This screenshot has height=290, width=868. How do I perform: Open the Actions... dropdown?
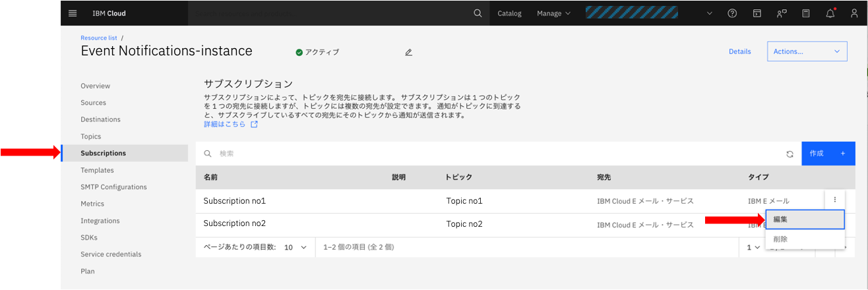click(807, 51)
